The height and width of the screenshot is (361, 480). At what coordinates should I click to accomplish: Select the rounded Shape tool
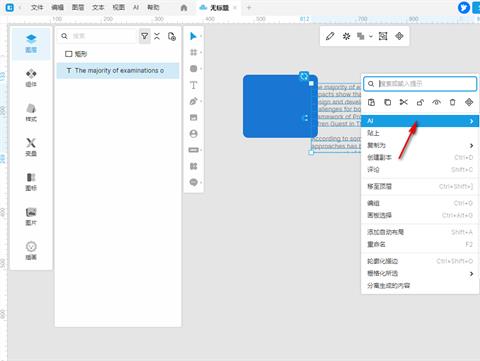coord(193,69)
